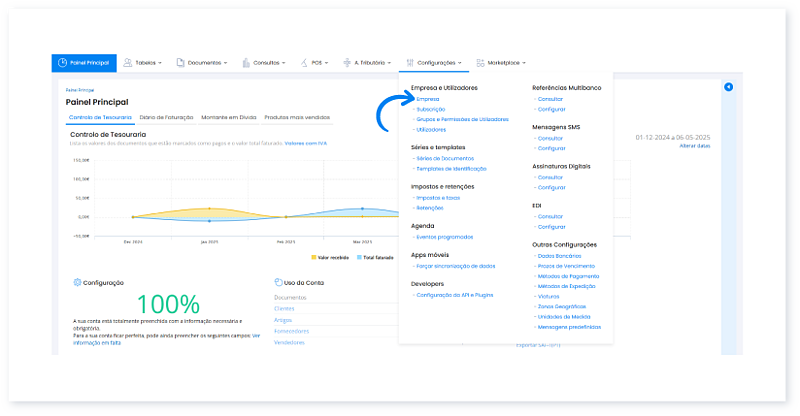Viewport: 800px width, 416px height.
Task: Open Séries de Documentos menu entry
Action: point(442,158)
